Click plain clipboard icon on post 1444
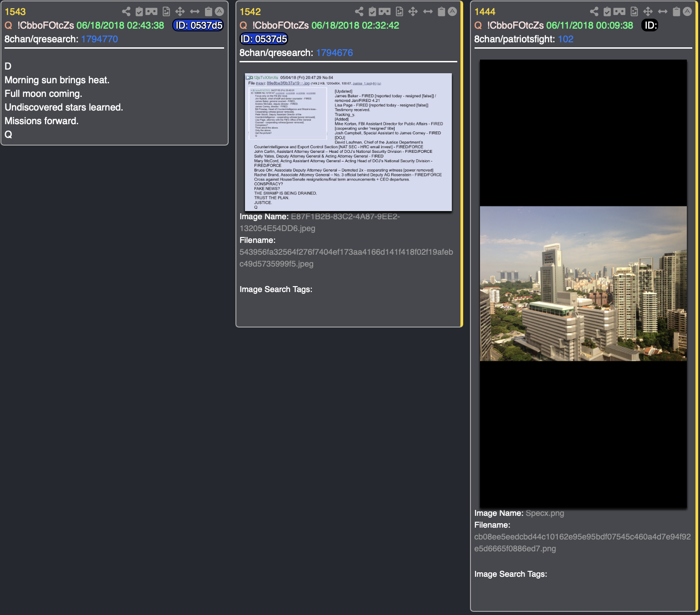The image size is (700, 615). coord(676,11)
